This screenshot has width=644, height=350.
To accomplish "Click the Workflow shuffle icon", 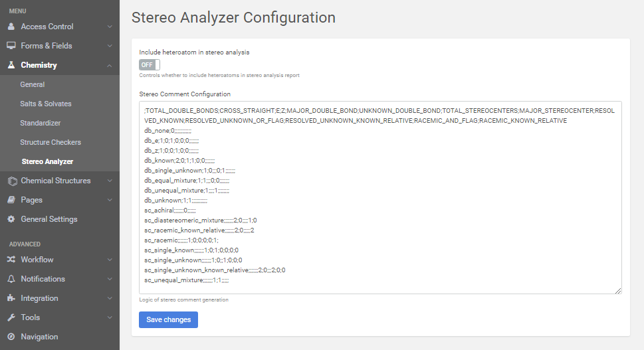I will tap(11, 260).
